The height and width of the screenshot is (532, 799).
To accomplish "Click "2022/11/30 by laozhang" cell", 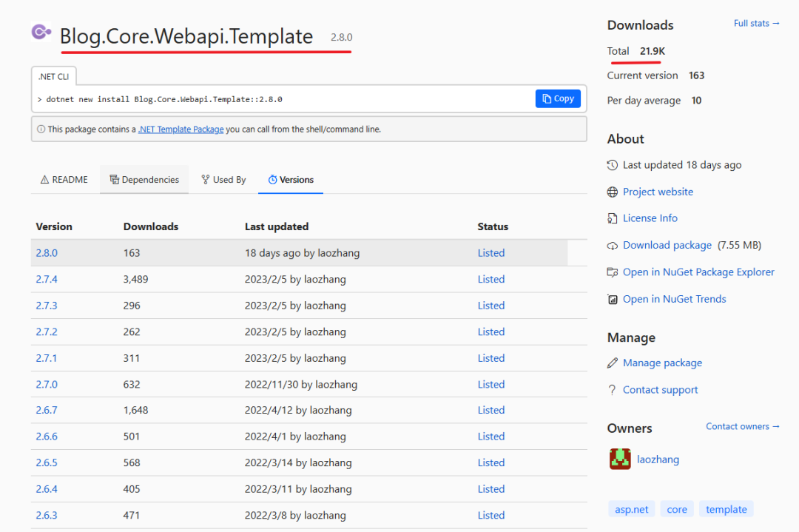I will (300, 384).
